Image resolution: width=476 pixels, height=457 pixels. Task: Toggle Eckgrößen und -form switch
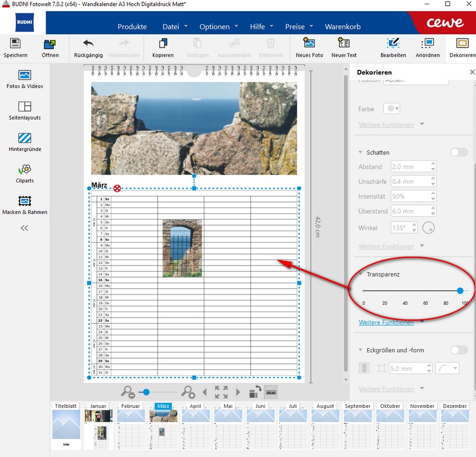pyautogui.click(x=459, y=350)
